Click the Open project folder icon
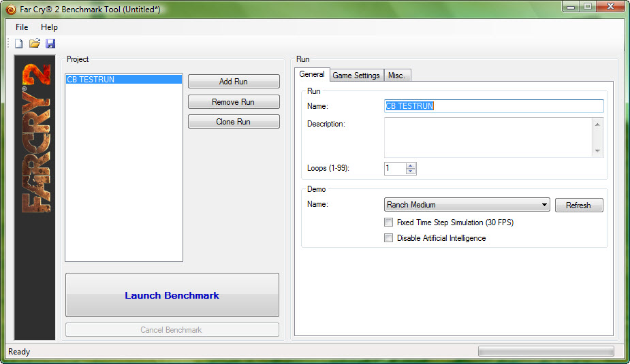630x364 pixels. tap(35, 44)
